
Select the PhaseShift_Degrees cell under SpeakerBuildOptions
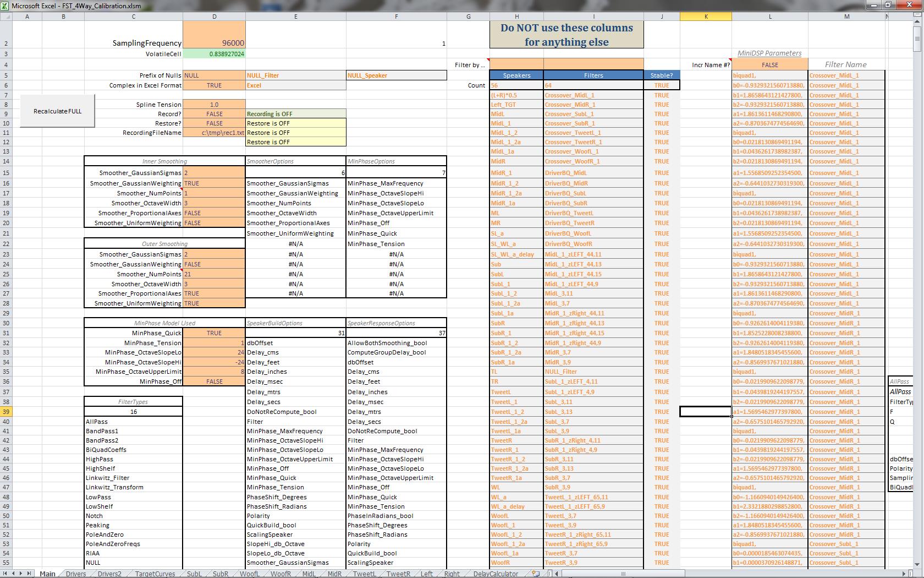[296, 497]
